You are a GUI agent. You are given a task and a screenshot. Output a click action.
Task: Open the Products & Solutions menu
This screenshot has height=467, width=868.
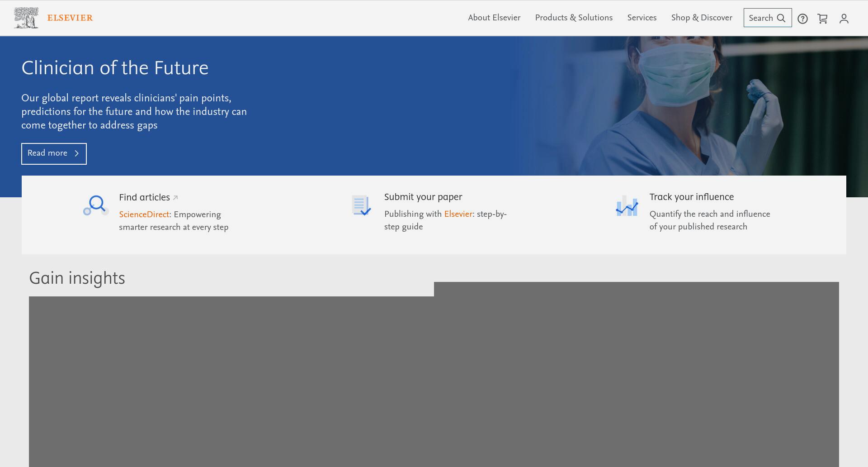pos(574,18)
